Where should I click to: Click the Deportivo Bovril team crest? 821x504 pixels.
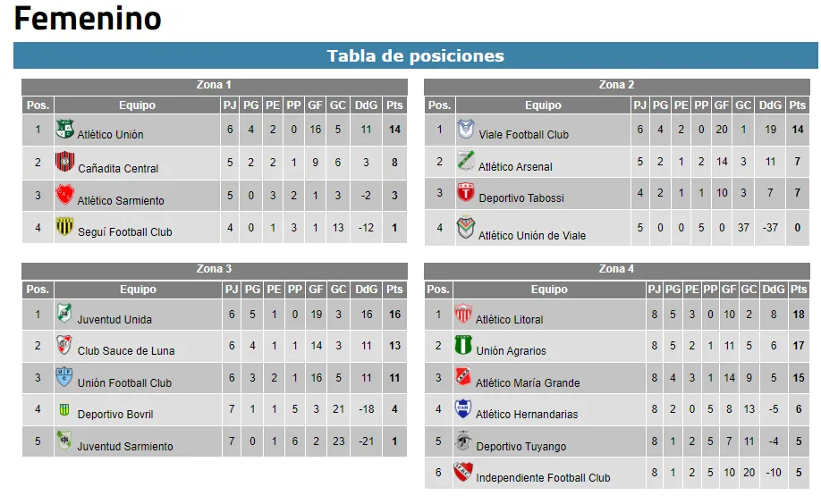click(x=64, y=409)
